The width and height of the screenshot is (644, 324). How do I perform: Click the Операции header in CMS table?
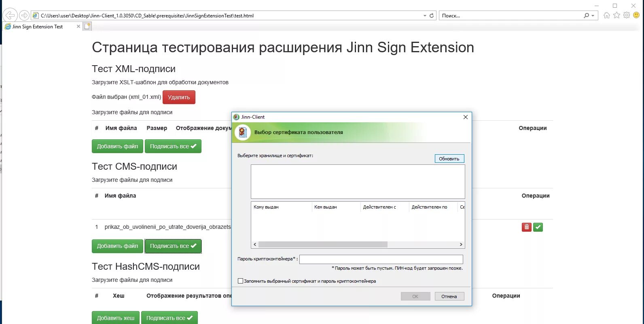(536, 196)
